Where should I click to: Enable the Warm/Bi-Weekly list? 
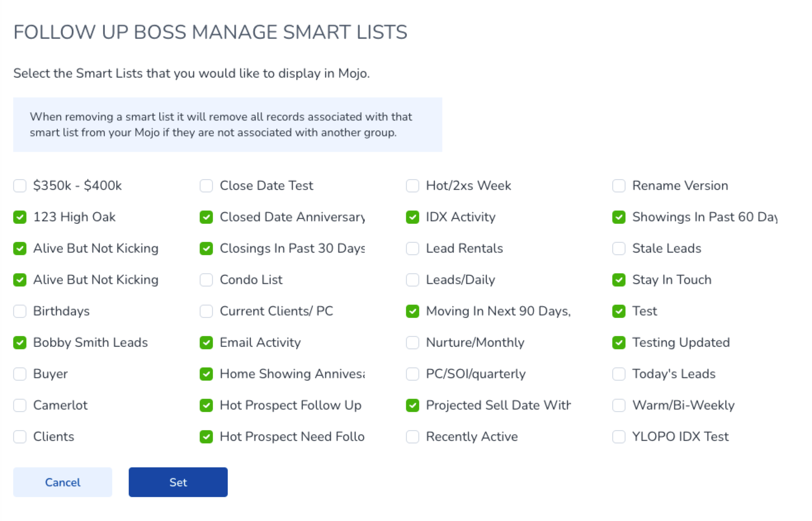click(619, 405)
